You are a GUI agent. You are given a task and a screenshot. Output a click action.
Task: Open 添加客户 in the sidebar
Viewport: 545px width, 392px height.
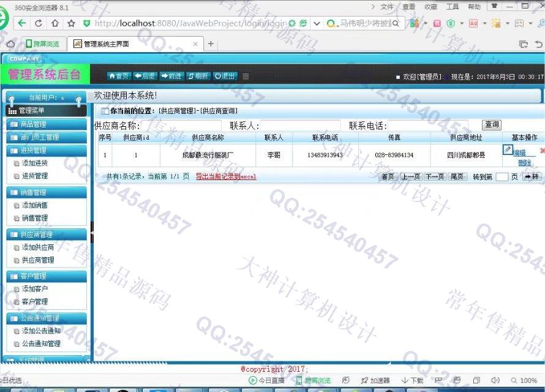click(x=35, y=288)
